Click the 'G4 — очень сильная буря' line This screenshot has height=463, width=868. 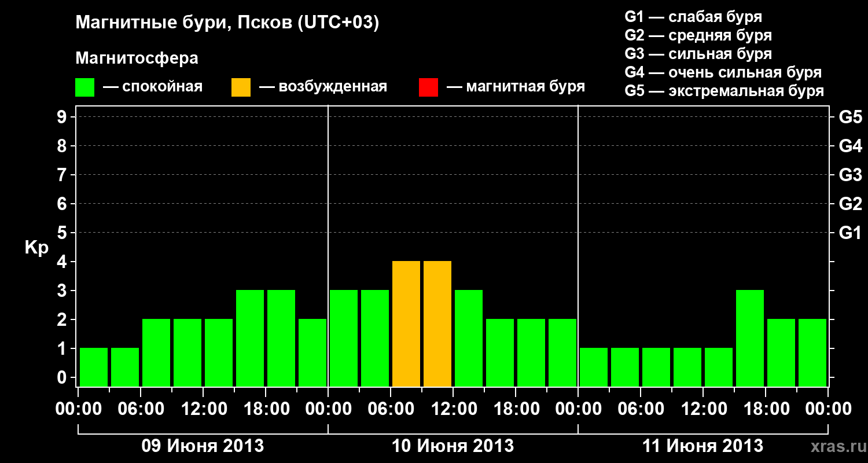click(723, 72)
